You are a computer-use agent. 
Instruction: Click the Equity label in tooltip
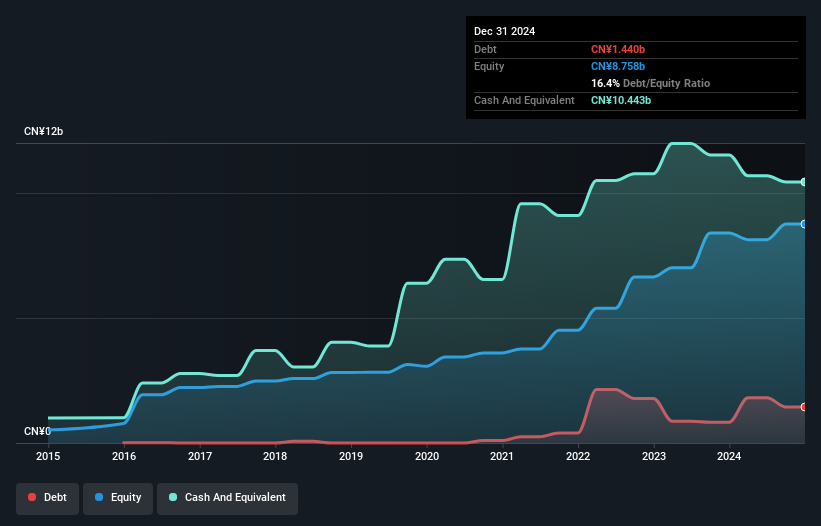[489, 66]
